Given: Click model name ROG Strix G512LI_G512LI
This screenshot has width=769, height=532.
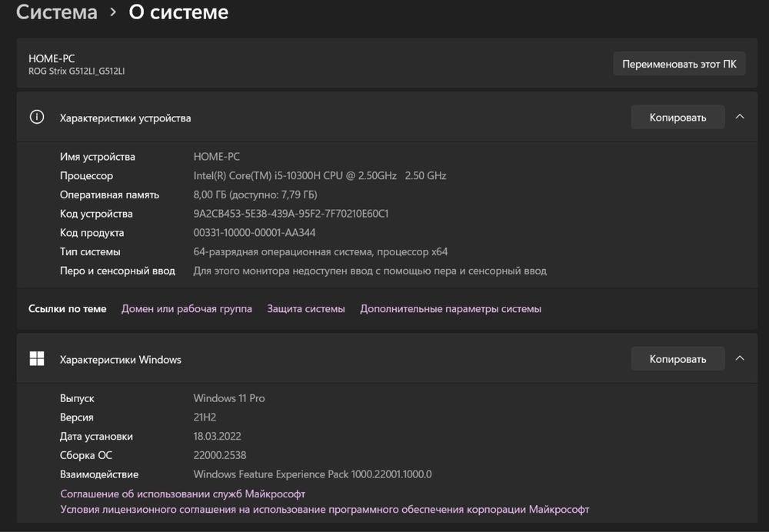Looking at the screenshot, I should [x=76, y=71].
